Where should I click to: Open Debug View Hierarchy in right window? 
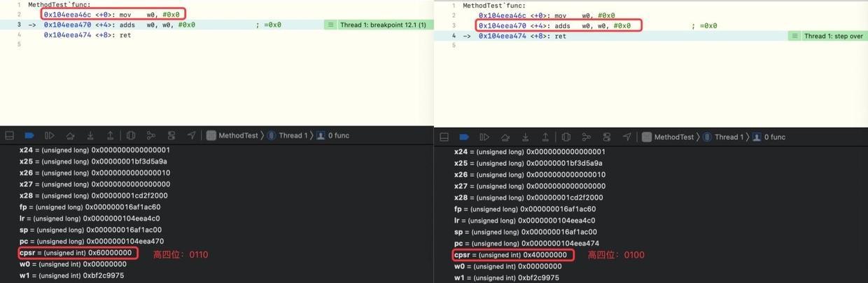click(566, 137)
